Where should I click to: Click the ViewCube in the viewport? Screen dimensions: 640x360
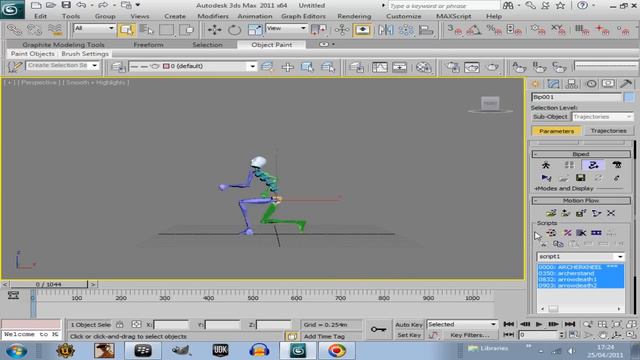490,104
